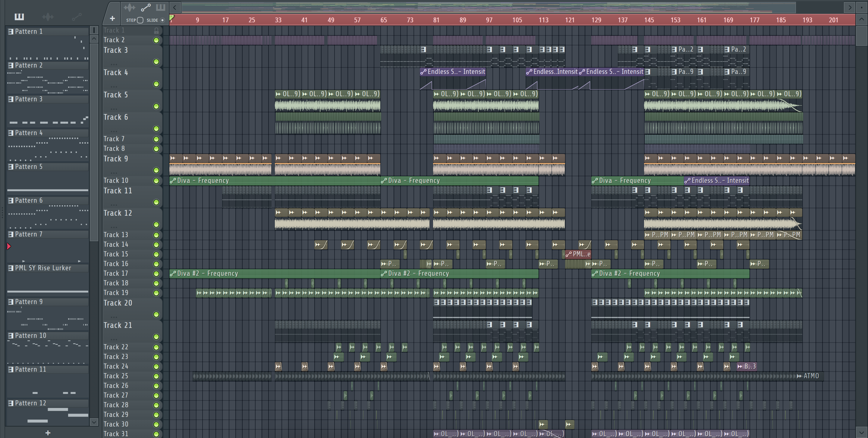This screenshot has width=868, height=438.
Task: Select the PML..e automation clip on Track 15
Action: click(x=578, y=254)
